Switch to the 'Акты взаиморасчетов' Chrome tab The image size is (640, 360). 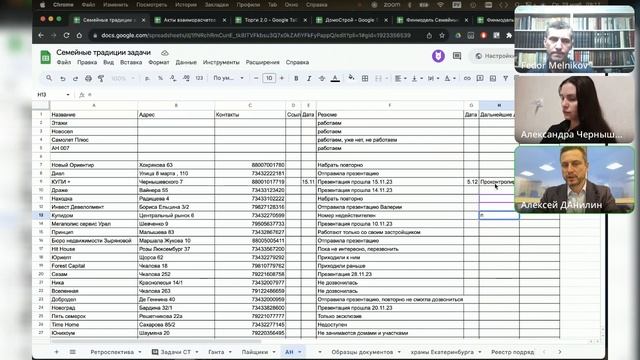[x=189, y=20]
